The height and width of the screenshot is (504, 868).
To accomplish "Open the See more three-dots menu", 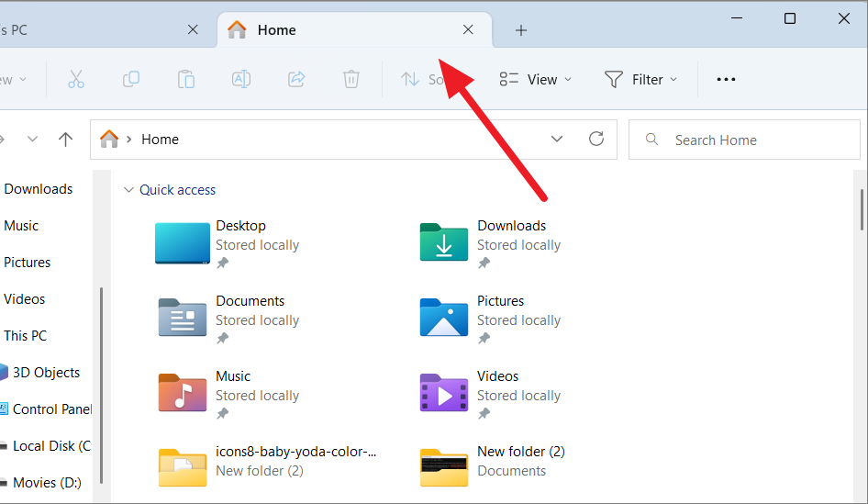I will [726, 79].
